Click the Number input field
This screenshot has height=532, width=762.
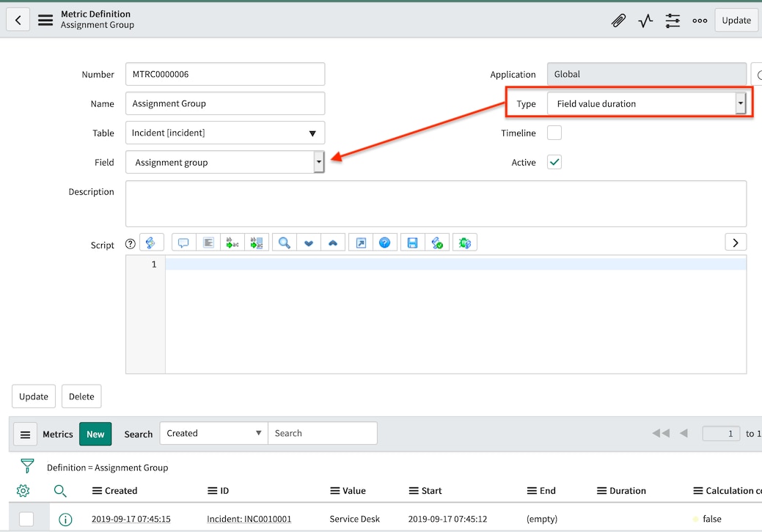(x=225, y=74)
